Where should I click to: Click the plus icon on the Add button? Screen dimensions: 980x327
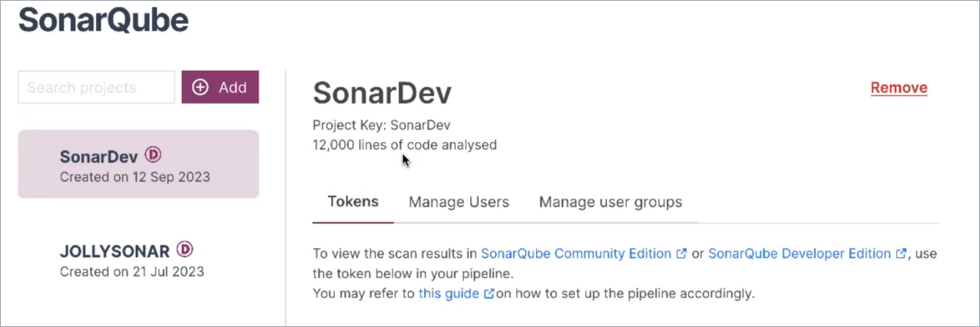(x=200, y=87)
